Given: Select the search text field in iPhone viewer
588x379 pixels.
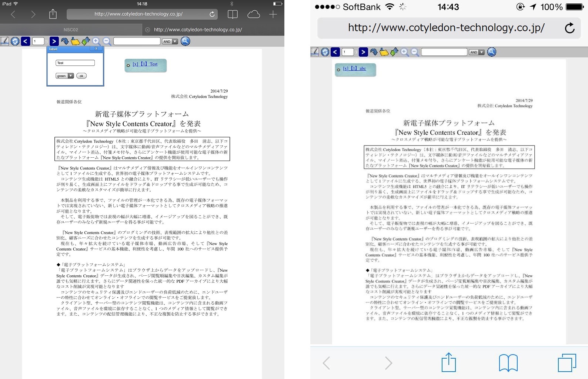Looking at the screenshot, I should point(444,52).
